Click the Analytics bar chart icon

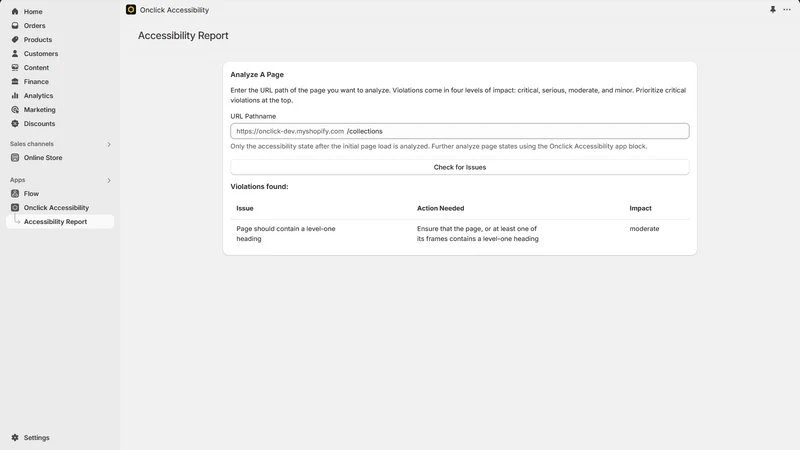(x=15, y=95)
